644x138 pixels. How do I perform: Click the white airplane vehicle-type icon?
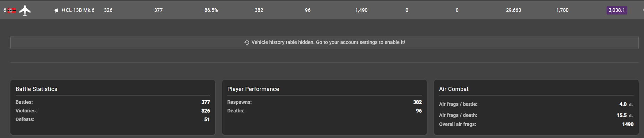click(x=25, y=10)
